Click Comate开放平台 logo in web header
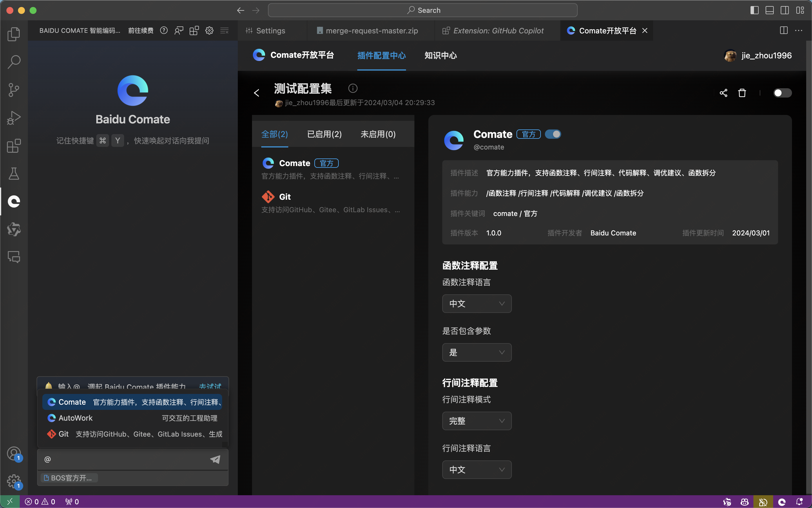 pos(293,55)
